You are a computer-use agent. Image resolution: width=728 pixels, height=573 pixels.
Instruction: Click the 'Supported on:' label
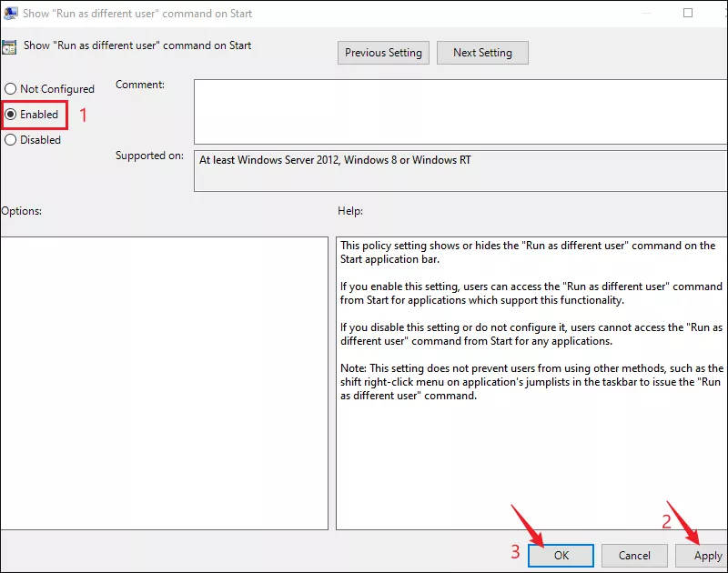pos(149,156)
